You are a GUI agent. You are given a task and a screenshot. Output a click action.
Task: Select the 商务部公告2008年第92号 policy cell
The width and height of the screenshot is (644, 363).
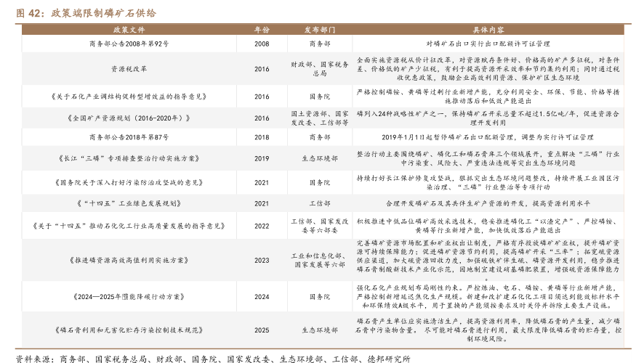[x=129, y=44]
